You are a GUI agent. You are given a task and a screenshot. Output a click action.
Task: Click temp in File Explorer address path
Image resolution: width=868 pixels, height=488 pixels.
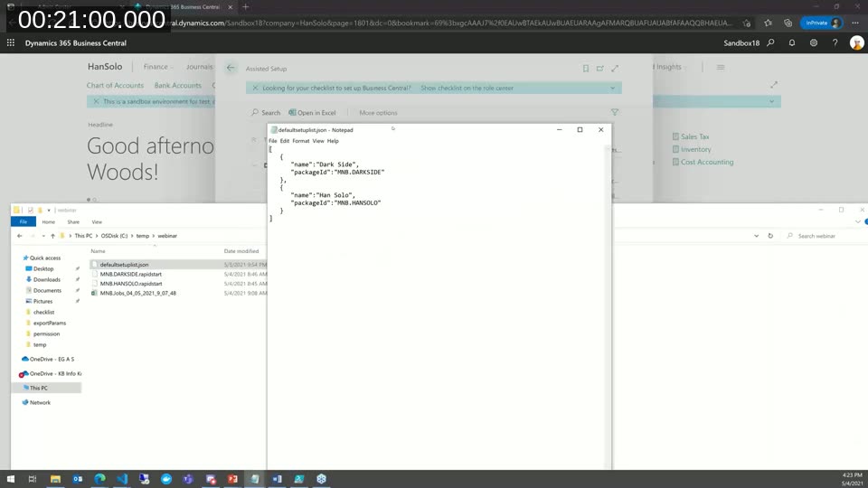tap(143, 236)
